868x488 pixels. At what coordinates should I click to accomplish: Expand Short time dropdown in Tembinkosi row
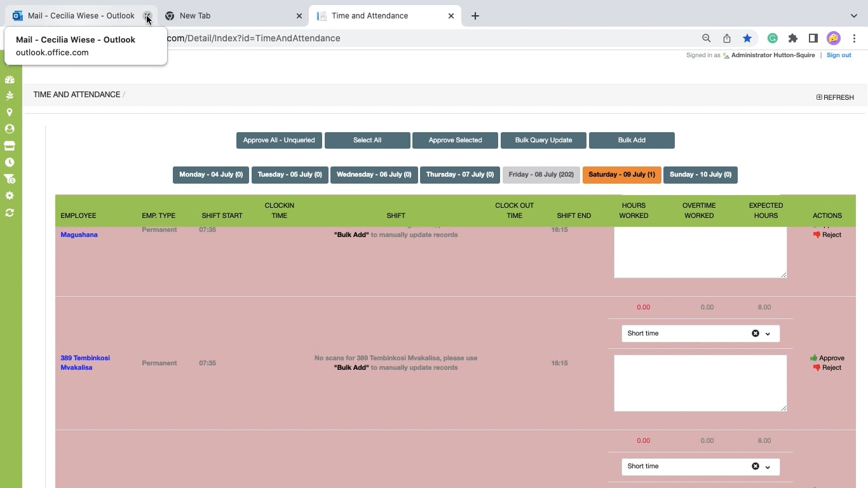pyautogui.click(x=768, y=334)
